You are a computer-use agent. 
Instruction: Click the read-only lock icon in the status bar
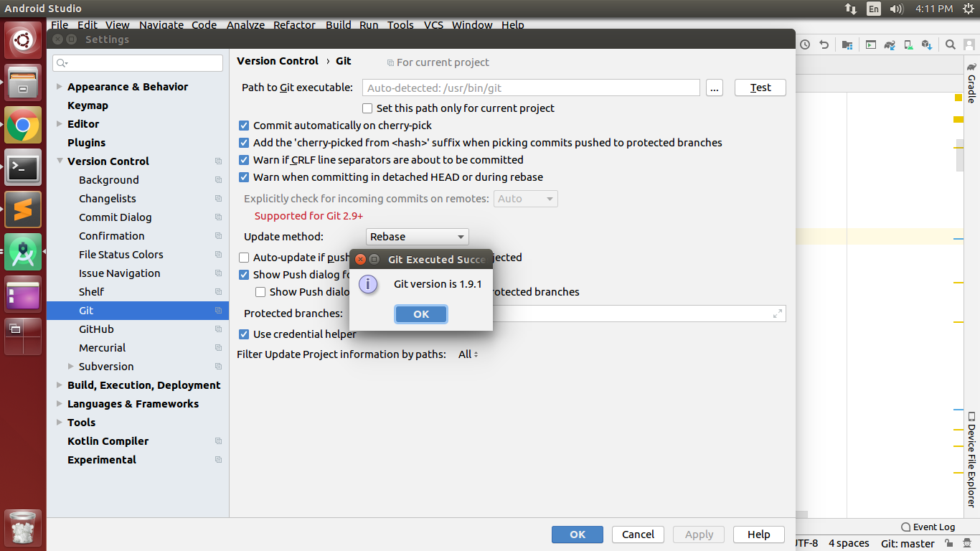tap(948, 544)
